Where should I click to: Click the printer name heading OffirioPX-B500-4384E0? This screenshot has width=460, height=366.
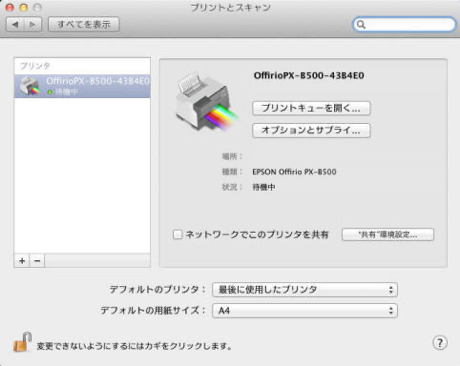tap(309, 76)
